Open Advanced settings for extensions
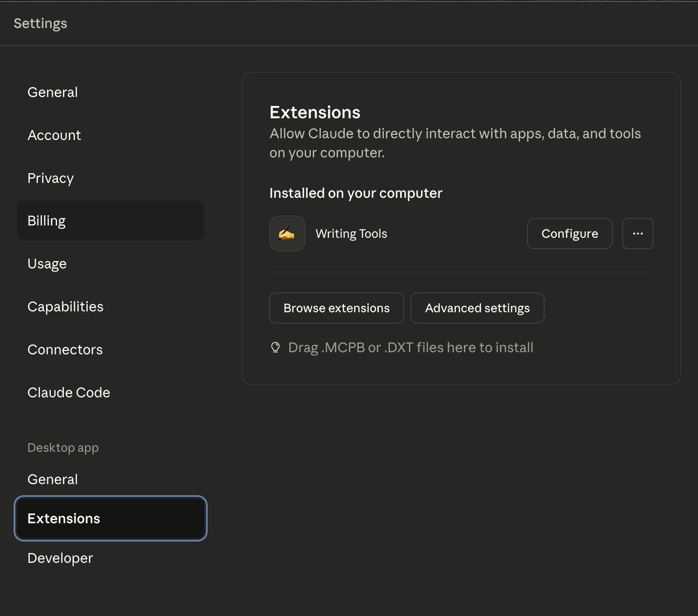This screenshot has width=698, height=616. (477, 308)
